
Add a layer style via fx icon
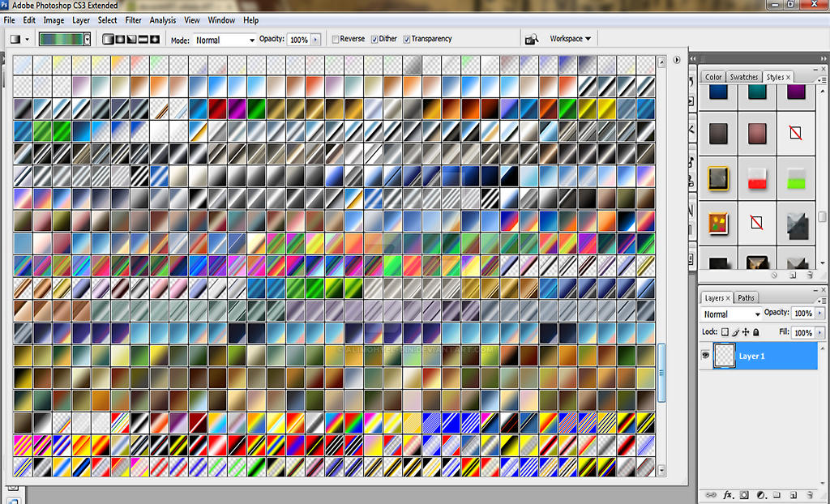click(729, 495)
